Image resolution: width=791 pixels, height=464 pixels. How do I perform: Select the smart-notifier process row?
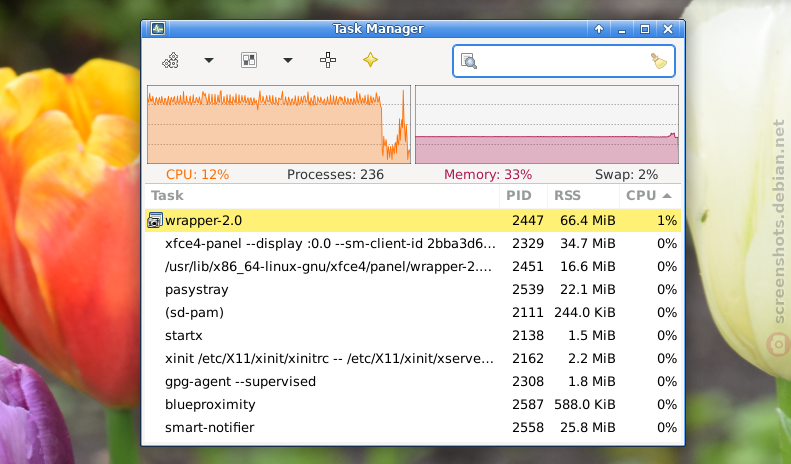coord(413,428)
